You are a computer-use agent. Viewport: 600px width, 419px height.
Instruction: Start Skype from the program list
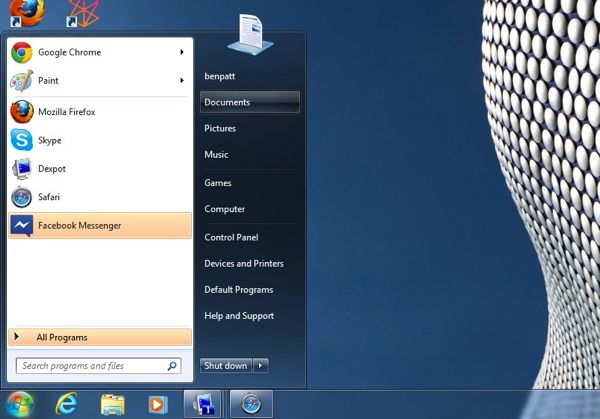(99, 140)
